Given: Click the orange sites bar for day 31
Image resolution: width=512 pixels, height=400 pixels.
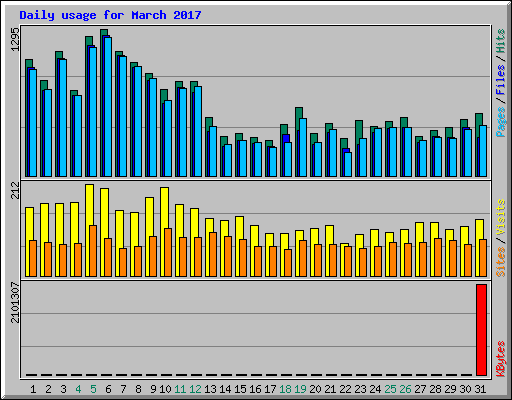Looking at the screenshot, I should [x=483, y=258].
